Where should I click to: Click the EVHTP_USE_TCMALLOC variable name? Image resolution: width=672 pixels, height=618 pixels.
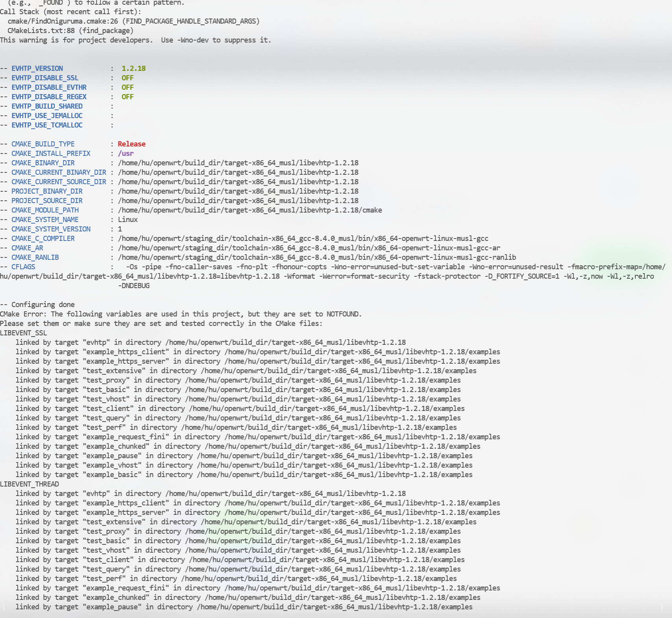[47, 125]
